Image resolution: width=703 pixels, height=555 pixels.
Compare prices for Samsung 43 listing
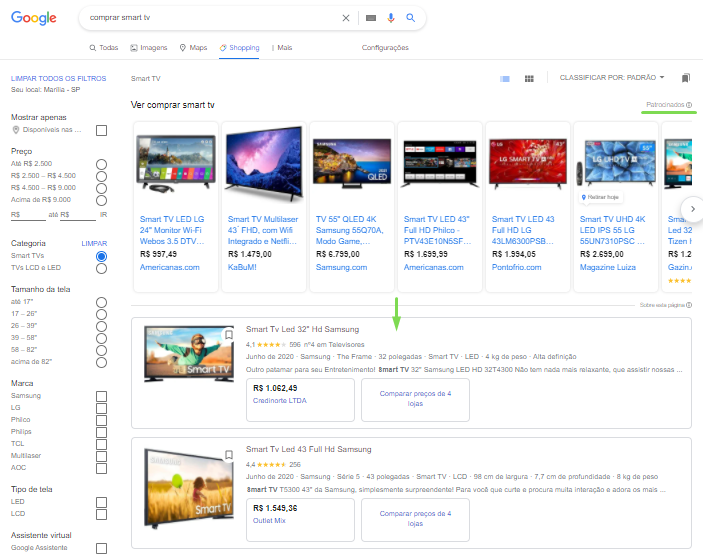coord(416,520)
